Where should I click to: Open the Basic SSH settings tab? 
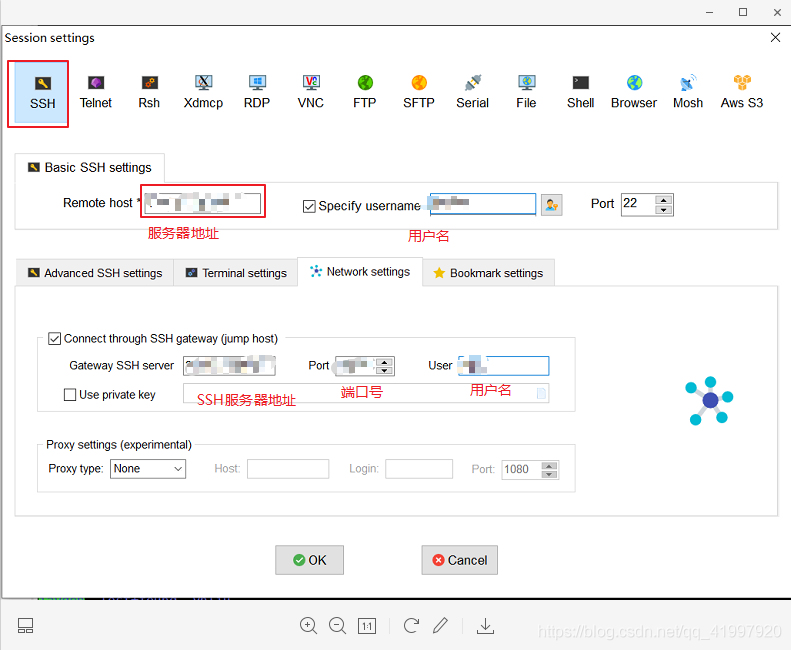pyautogui.click(x=90, y=168)
